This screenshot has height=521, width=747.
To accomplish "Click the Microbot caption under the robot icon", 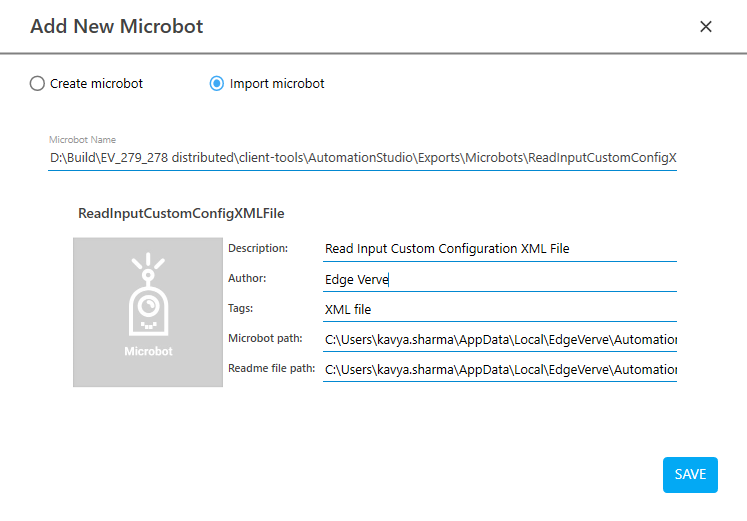I will [148, 352].
